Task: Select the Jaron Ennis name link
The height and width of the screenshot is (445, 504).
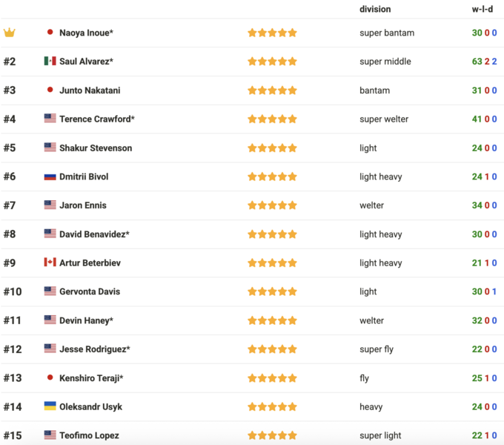Action: coord(82,205)
